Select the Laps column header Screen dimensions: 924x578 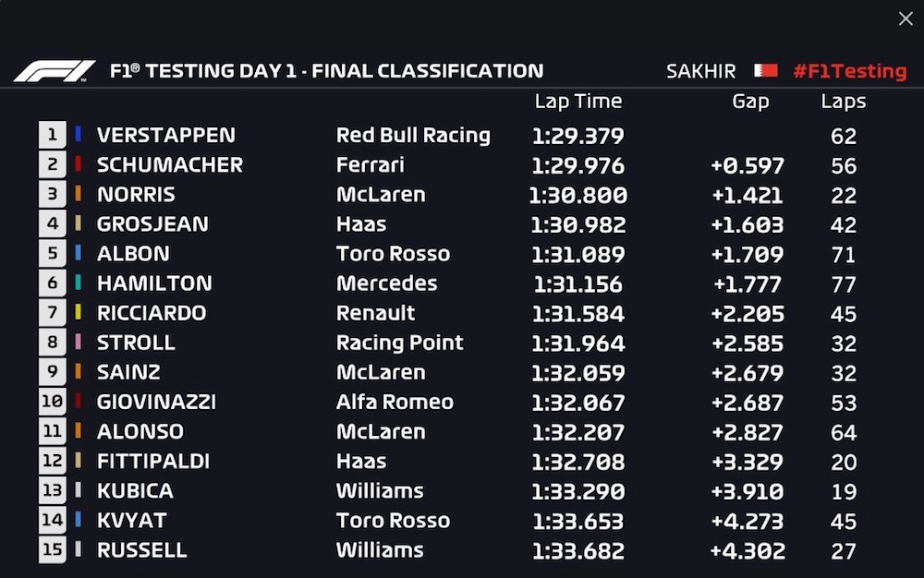coord(843,102)
